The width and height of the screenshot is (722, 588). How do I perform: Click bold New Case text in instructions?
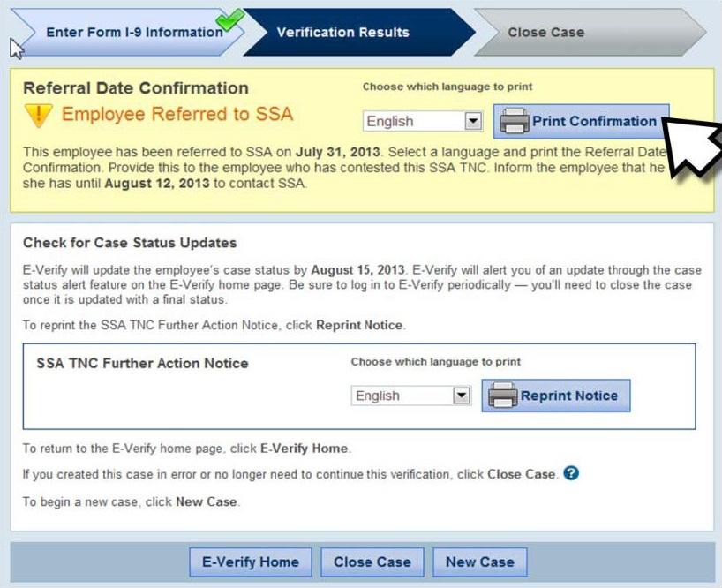coord(207,501)
